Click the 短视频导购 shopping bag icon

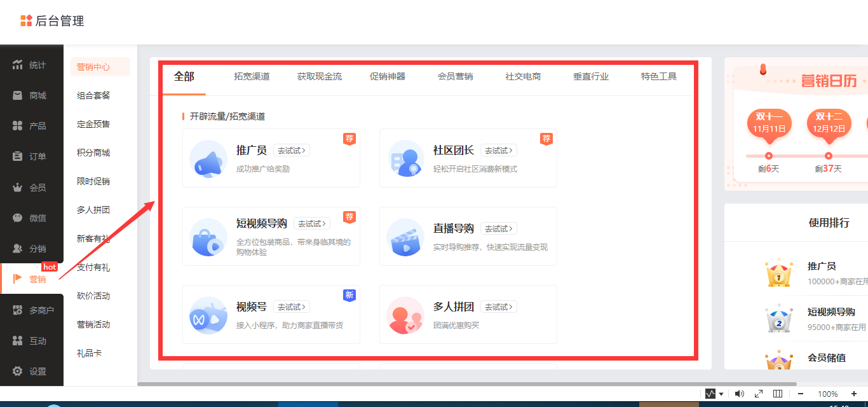pyautogui.click(x=208, y=237)
